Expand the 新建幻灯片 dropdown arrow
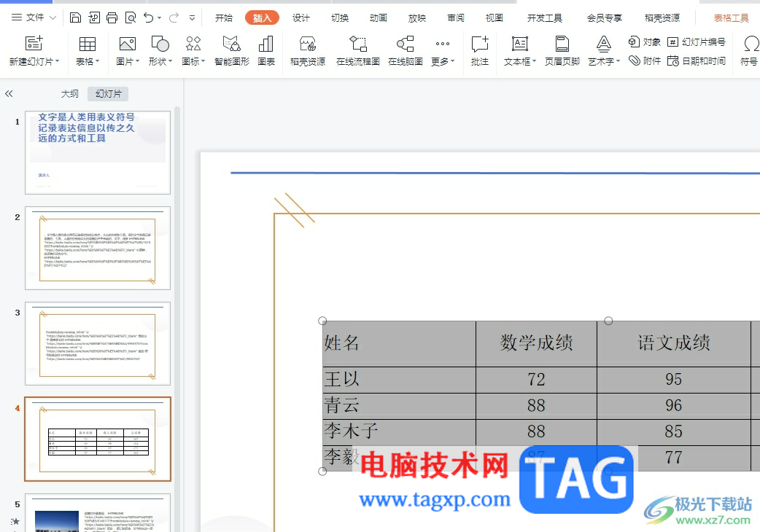This screenshot has width=760, height=532. tap(57, 61)
